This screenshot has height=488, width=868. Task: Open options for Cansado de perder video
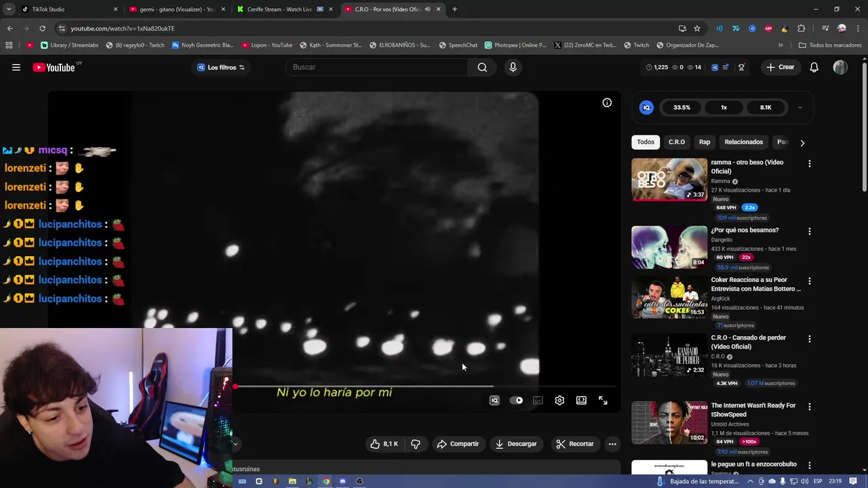click(x=809, y=338)
